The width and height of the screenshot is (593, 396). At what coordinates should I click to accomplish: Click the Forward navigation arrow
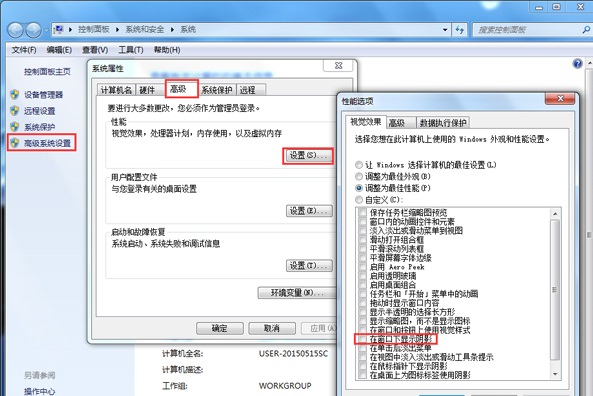[x=33, y=30]
